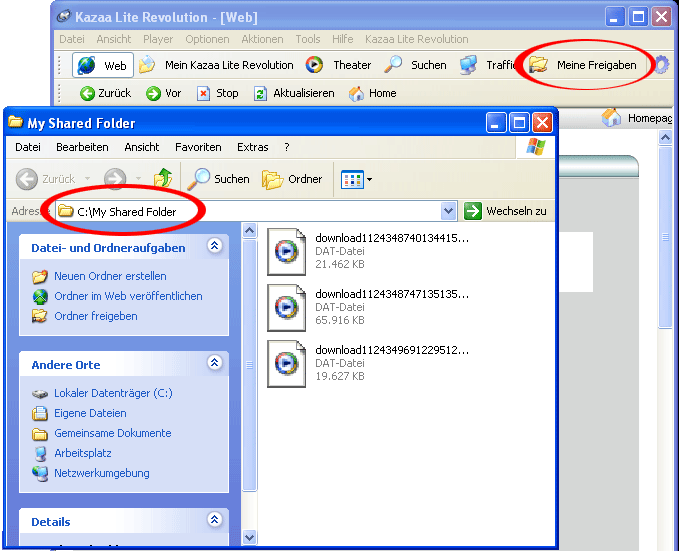Open Bearbeiten menu in Explorer
Screen dimensions: 679x551
[82, 147]
